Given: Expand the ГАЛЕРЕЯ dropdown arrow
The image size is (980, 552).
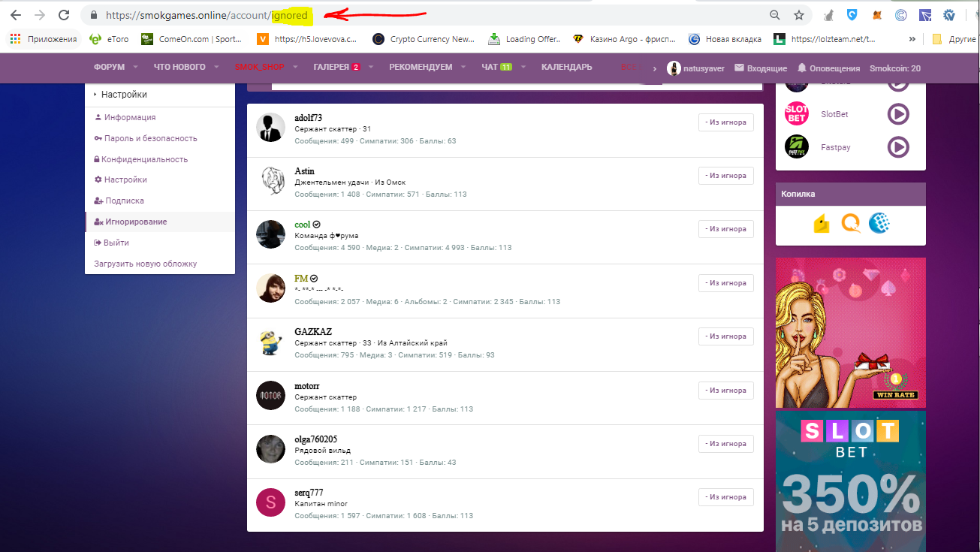Looking at the screenshot, I should (x=371, y=68).
